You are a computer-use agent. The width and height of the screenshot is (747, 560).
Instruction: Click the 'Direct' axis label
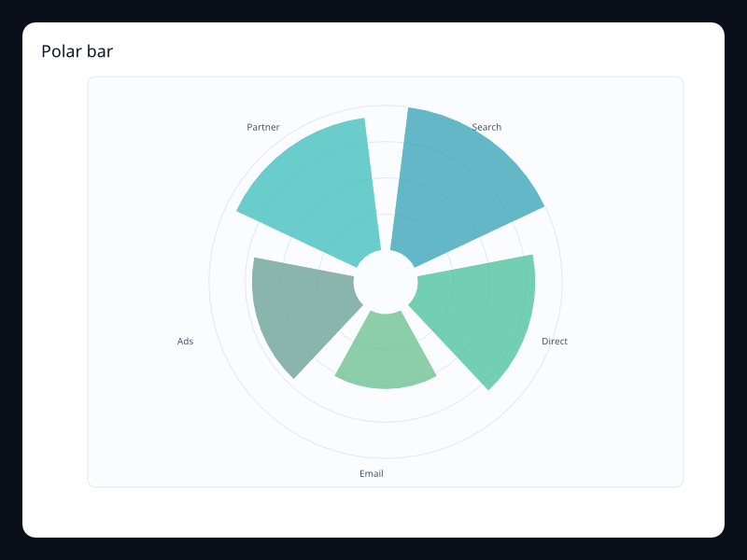555,341
